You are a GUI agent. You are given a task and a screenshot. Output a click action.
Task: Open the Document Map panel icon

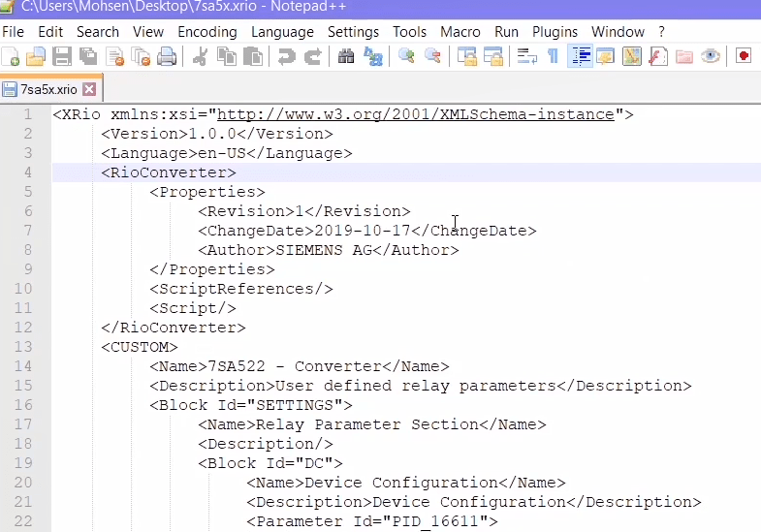click(632, 57)
